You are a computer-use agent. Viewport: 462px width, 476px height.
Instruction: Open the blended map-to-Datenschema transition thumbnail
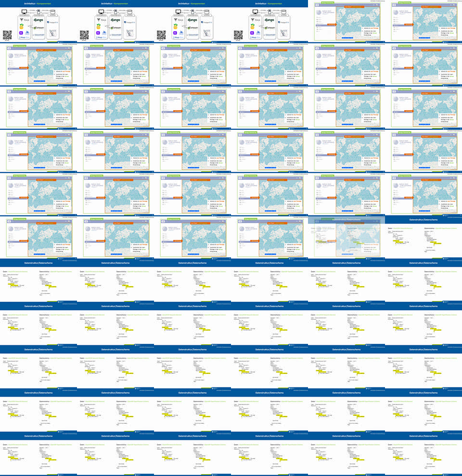click(x=346, y=238)
